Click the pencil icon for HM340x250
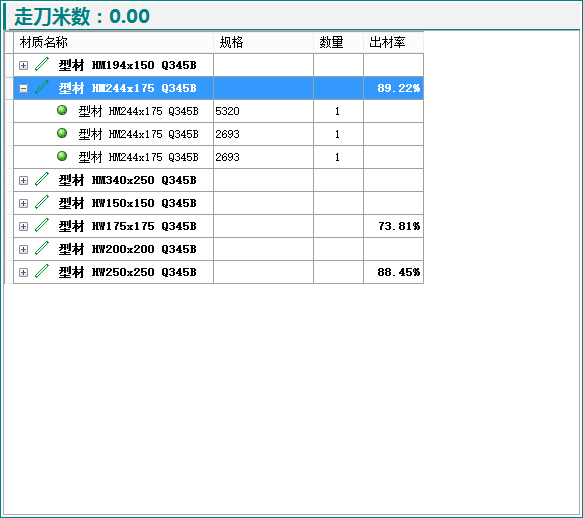Image resolution: width=583 pixels, height=518 pixels. coord(42,179)
